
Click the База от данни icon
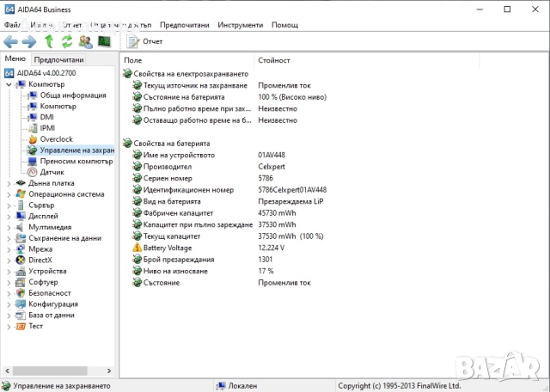pyautogui.click(x=21, y=315)
